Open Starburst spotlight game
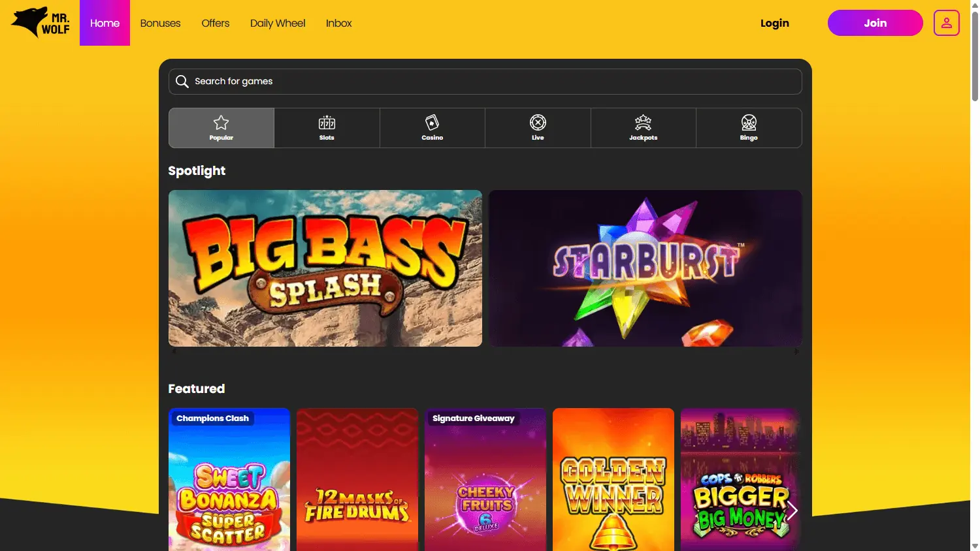The image size is (980, 551). [645, 268]
